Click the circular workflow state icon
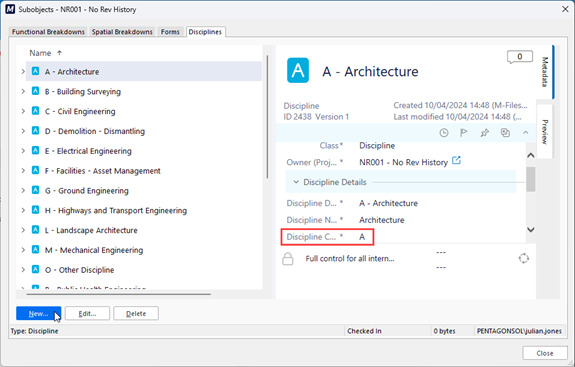575x367 pixels. 524,258
